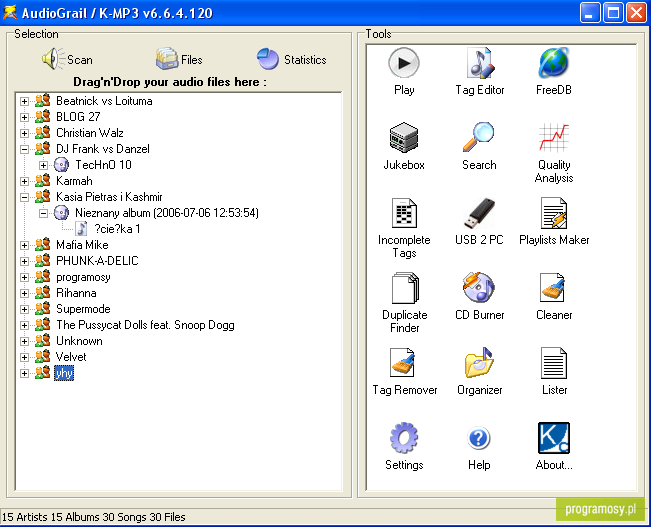The width and height of the screenshot is (651, 527).
Task: Select the ?cie?ka 1 song item
Action: (117, 229)
